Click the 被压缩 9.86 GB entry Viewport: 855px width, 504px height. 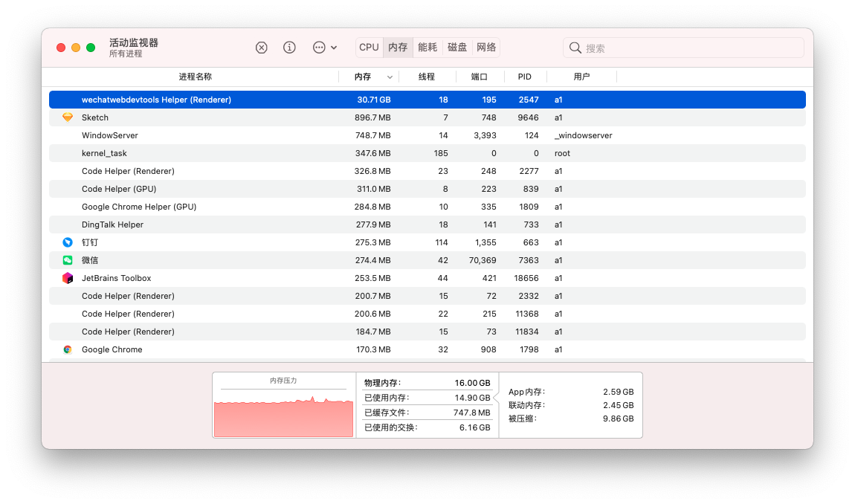pyautogui.click(x=571, y=419)
